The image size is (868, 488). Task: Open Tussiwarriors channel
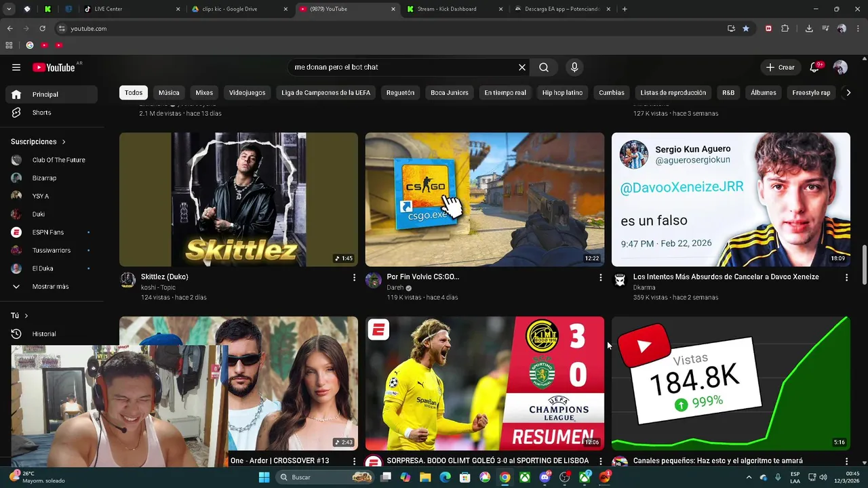pyautogui.click(x=53, y=250)
